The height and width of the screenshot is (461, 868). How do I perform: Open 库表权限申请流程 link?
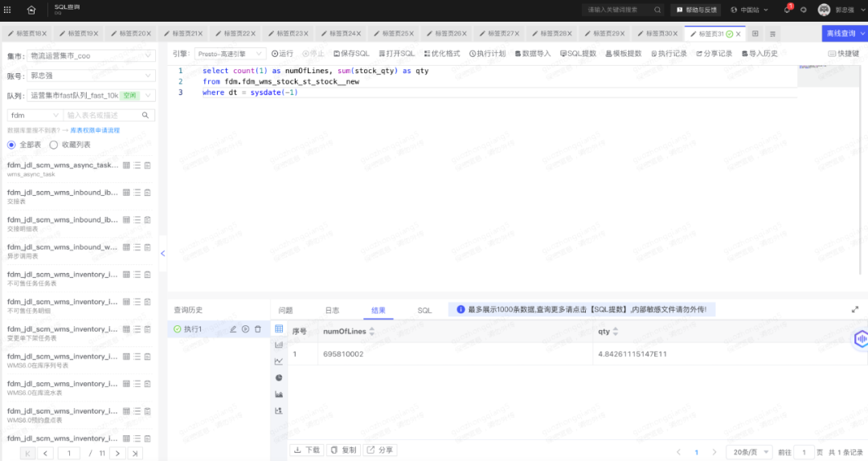click(x=95, y=130)
